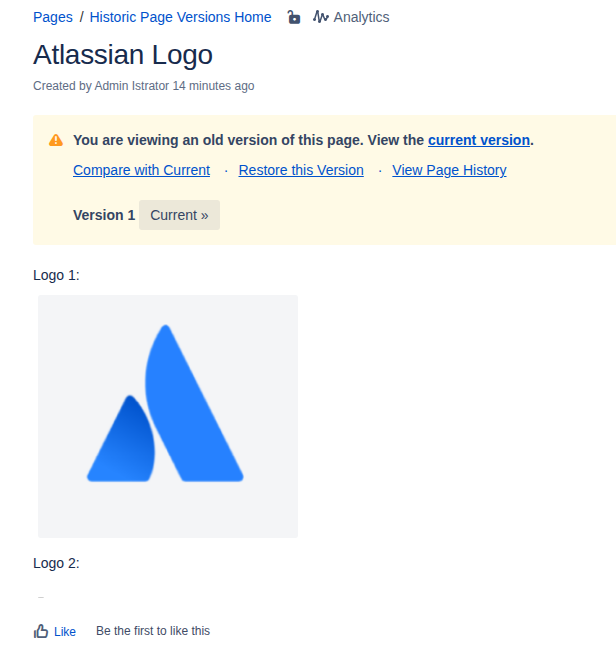Open View Page History
616x663 pixels.
pos(449,170)
